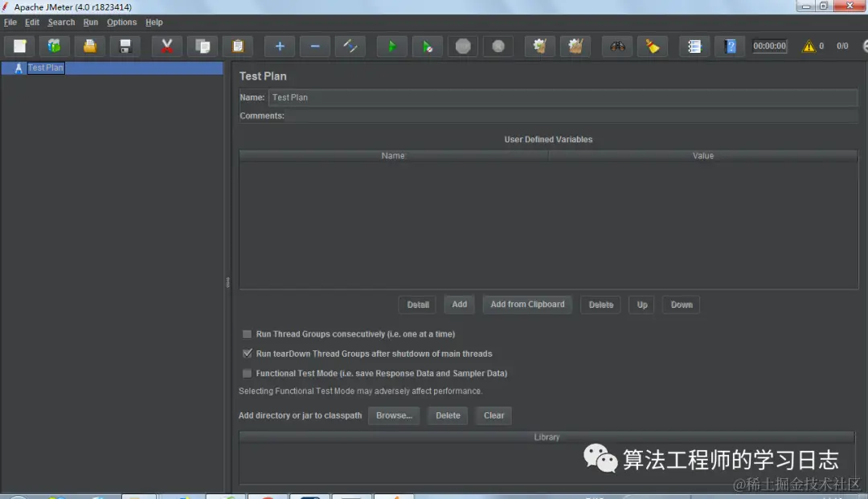The image size is (868, 499).
Task: Clear results with the single broom icon
Action: point(540,47)
